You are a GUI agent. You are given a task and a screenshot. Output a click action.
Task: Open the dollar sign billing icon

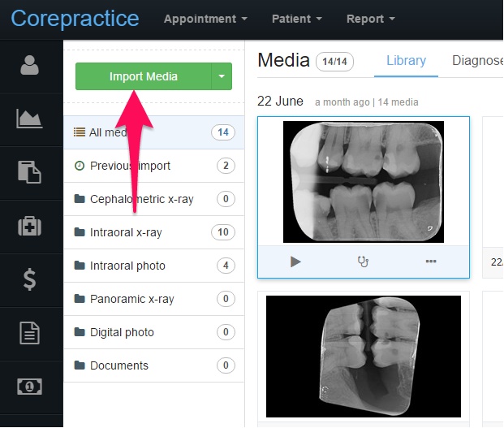coord(29,279)
